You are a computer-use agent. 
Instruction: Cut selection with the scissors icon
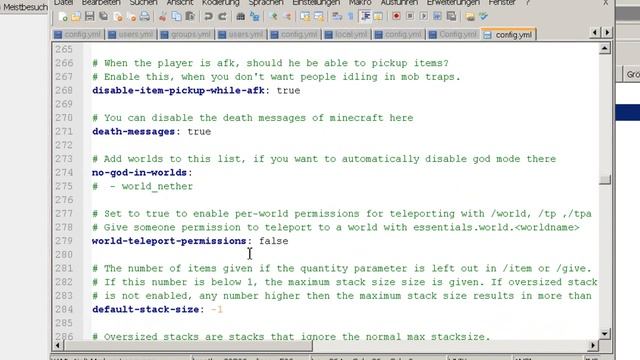(162, 16)
